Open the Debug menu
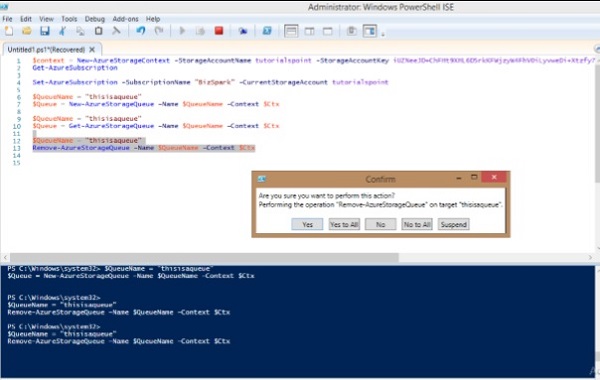 pos(95,19)
